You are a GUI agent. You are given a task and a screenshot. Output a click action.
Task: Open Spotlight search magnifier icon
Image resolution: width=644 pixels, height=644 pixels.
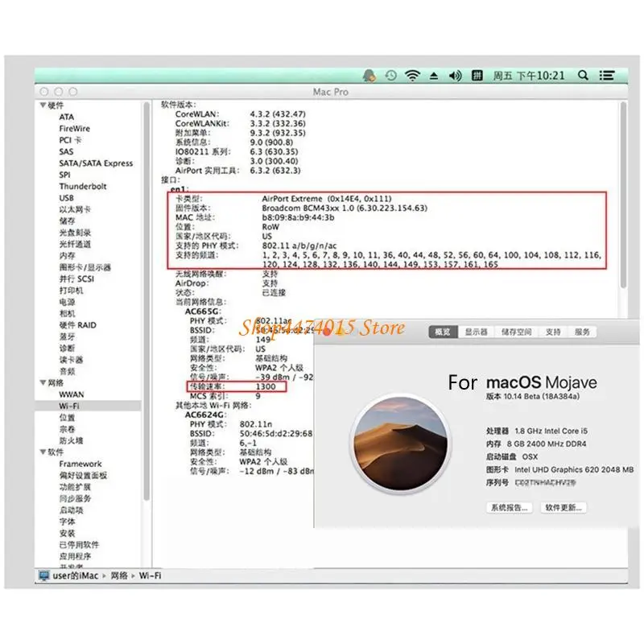click(583, 76)
